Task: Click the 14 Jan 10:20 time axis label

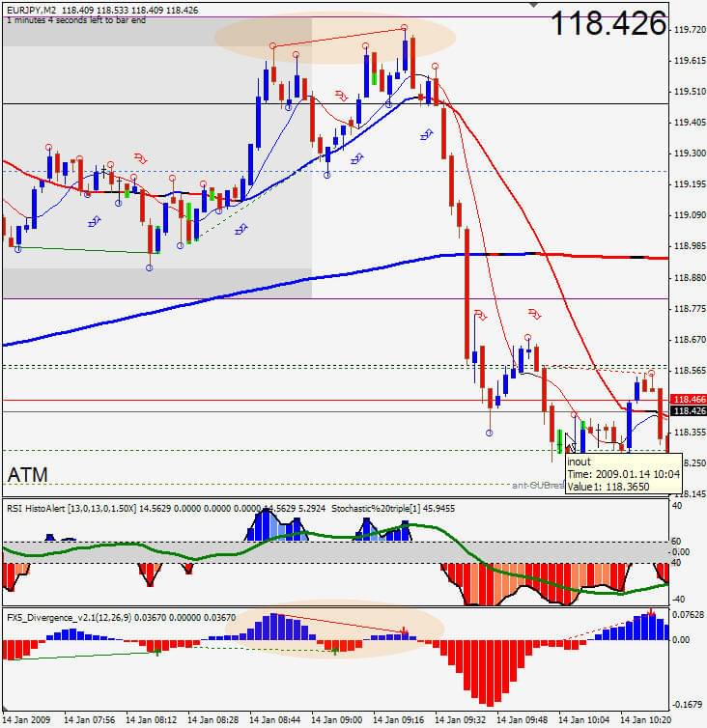Action: pos(646,720)
